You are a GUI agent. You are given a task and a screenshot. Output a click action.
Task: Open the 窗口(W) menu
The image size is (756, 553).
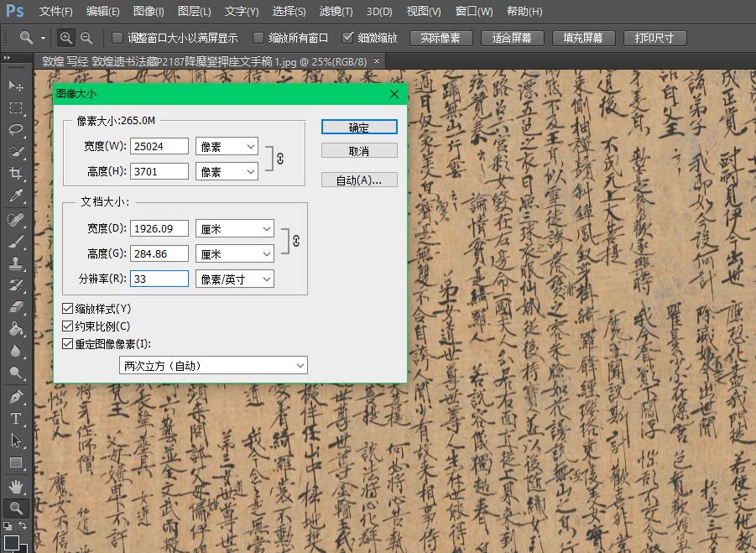[474, 11]
